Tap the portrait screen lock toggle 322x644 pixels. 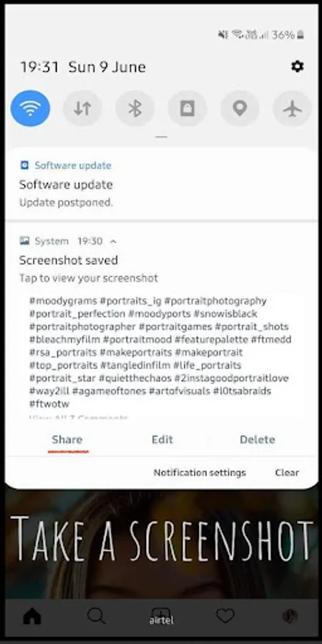coord(187,109)
